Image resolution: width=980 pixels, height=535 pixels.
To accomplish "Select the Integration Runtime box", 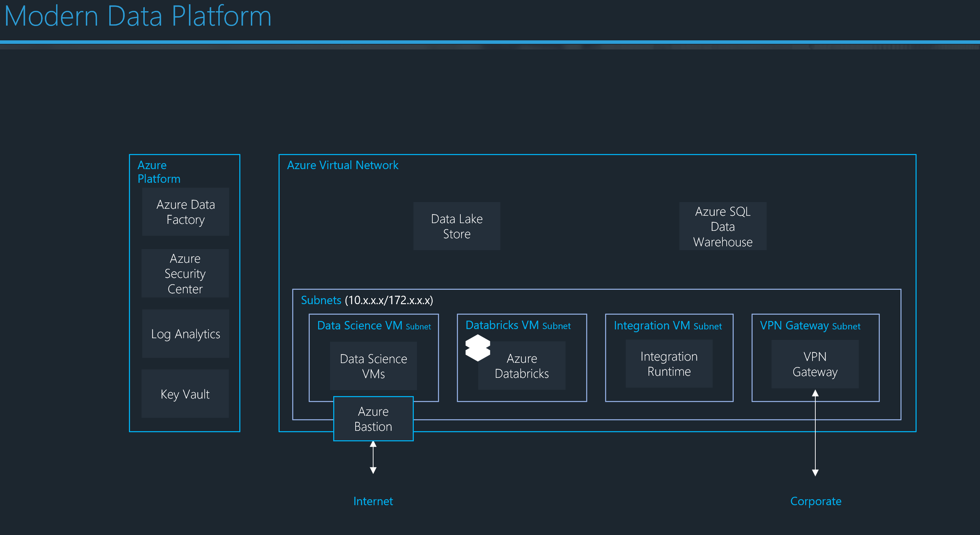I will coord(669,364).
